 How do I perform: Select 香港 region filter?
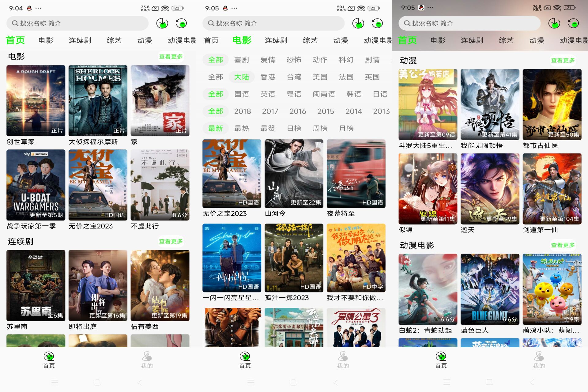pyautogui.click(x=268, y=77)
